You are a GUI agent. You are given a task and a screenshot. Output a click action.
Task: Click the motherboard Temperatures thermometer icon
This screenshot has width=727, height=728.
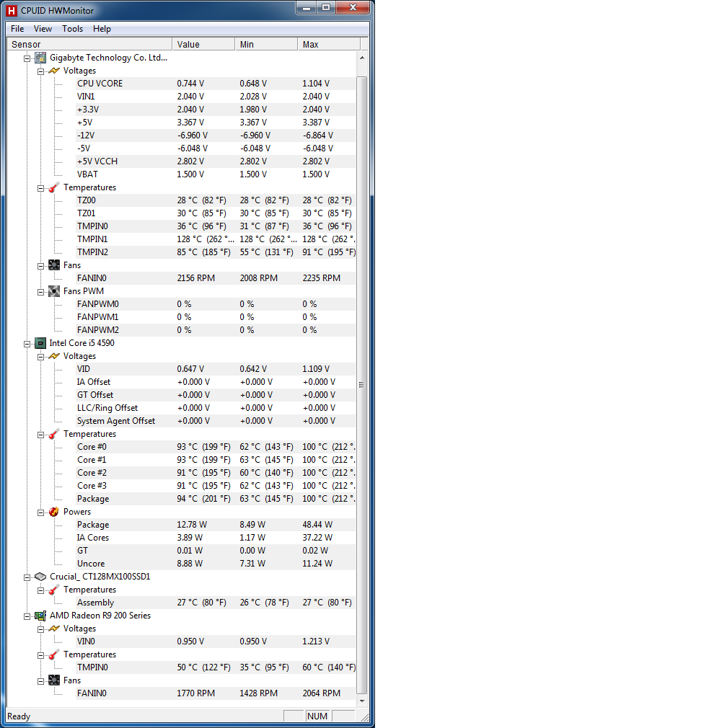pyautogui.click(x=54, y=187)
